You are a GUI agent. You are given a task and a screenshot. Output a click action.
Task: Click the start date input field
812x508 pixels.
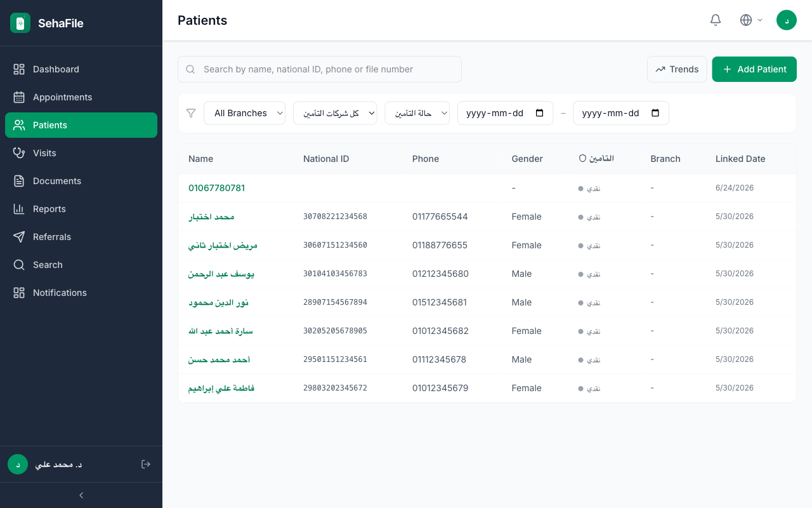click(x=505, y=113)
